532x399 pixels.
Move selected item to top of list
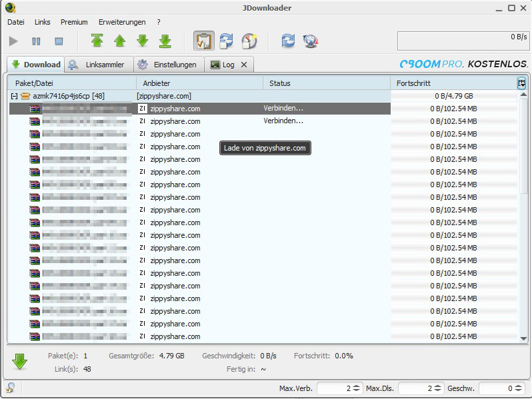click(x=97, y=41)
